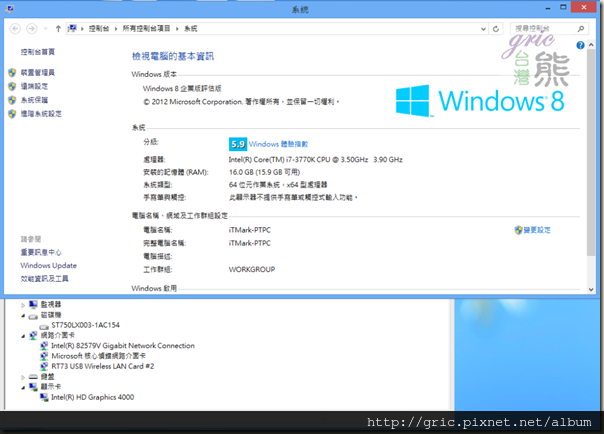Select 所有控制台項目 breadcrumb
This screenshot has height=434, width=604.
pyautogui.click(x=146, y=28)
